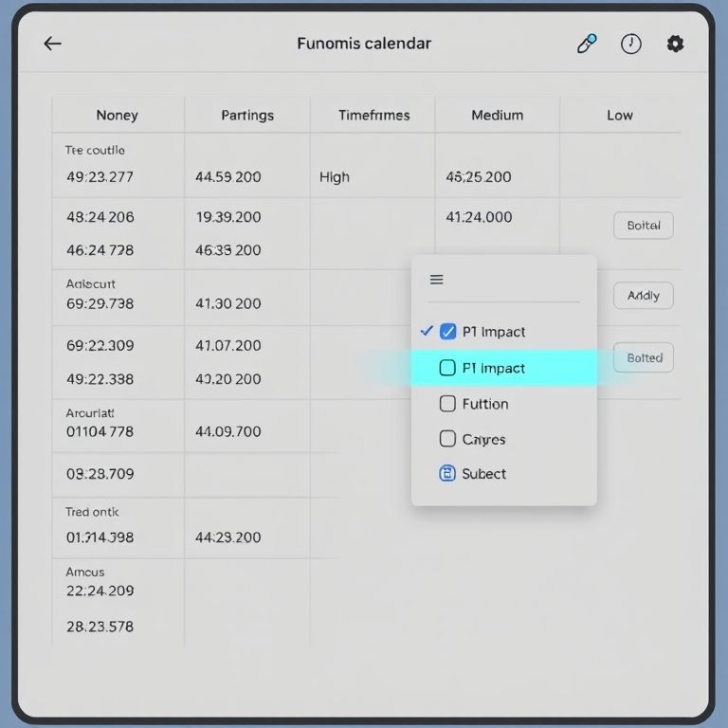Click the High cell under Timeframes

335,176
